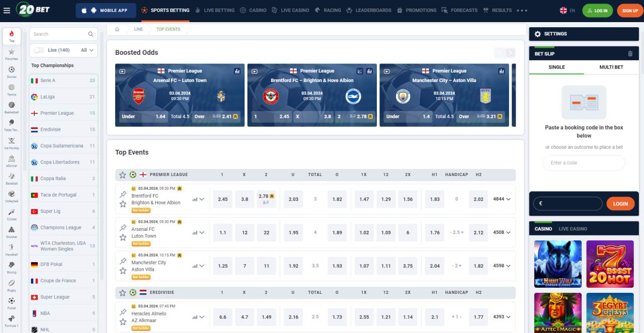Click the euro stake amount field
This screenshot has width=644, height=333.
[568, 204]
